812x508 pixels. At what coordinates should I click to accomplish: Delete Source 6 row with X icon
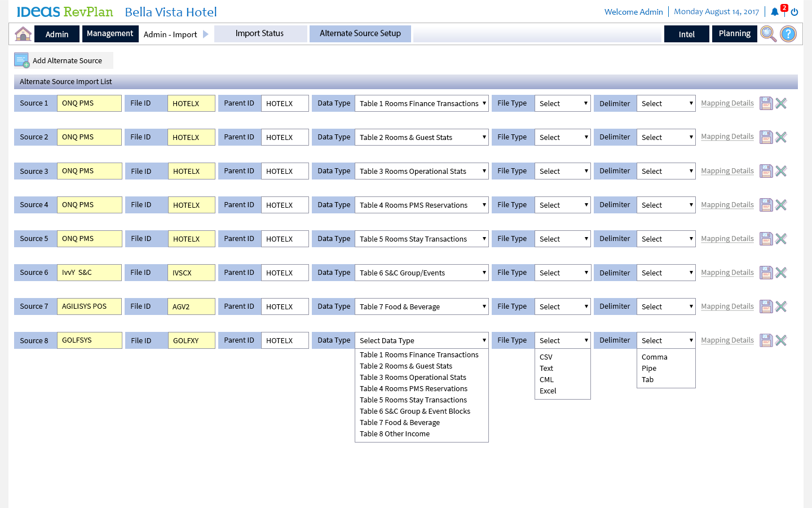point(781,273)
